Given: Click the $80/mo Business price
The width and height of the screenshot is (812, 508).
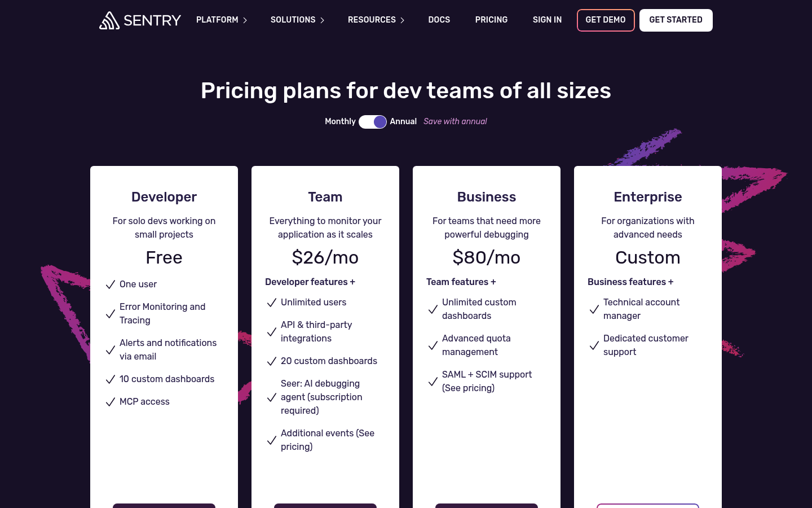Looking at the screenshot, I should click(x=487, y=257).
